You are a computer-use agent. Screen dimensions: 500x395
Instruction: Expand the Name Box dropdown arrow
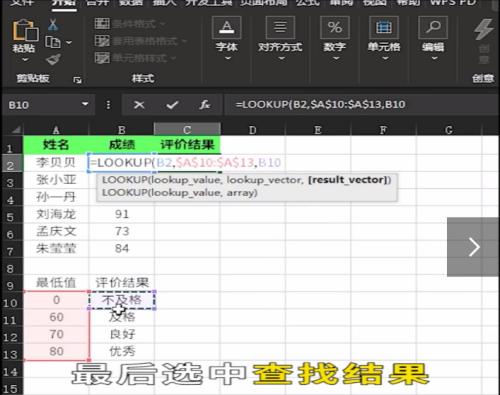coord(85,104)
